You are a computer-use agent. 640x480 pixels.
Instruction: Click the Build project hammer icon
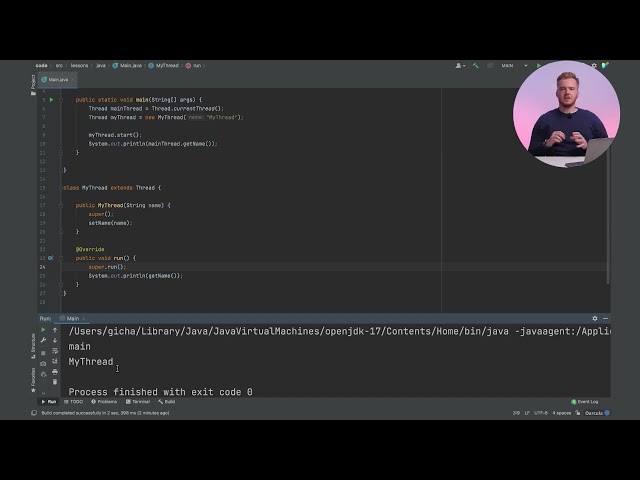476,65
